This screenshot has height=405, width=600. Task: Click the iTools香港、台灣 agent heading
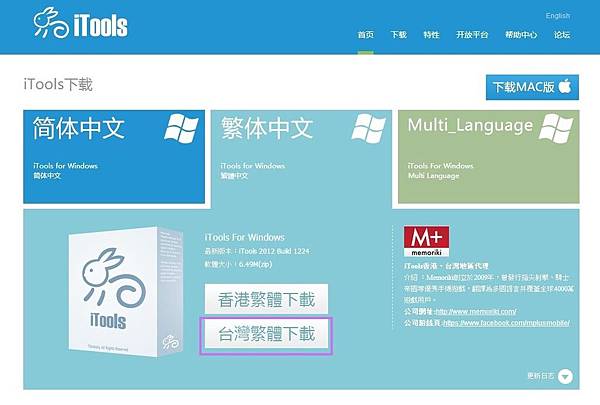click(446, 266)
